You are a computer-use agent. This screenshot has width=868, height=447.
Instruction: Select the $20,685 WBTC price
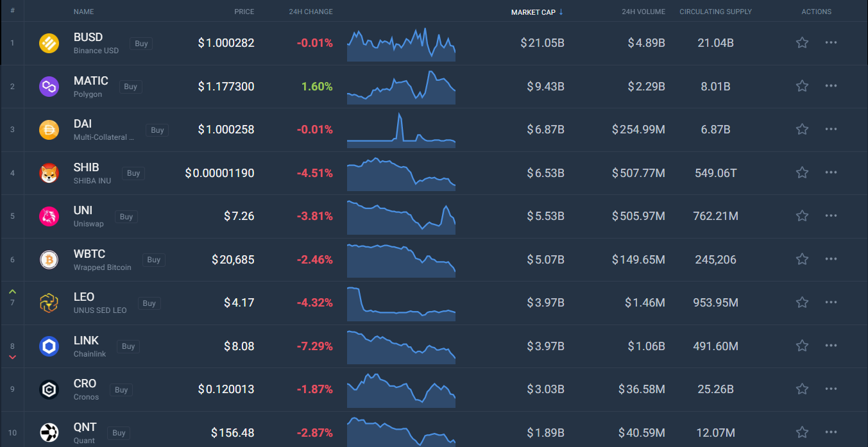pos(233,260)
